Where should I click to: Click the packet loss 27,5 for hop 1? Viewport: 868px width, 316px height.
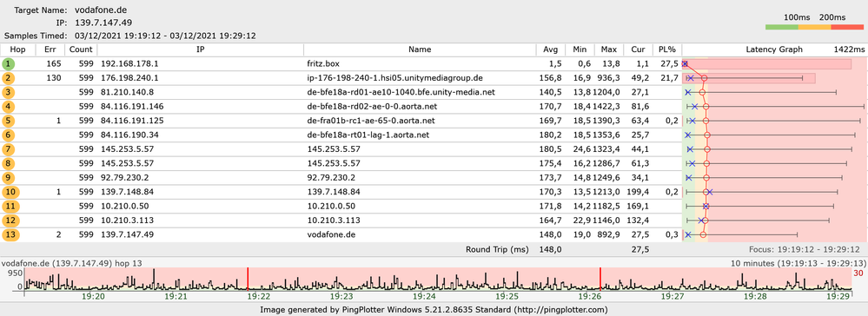click(670, 63)
